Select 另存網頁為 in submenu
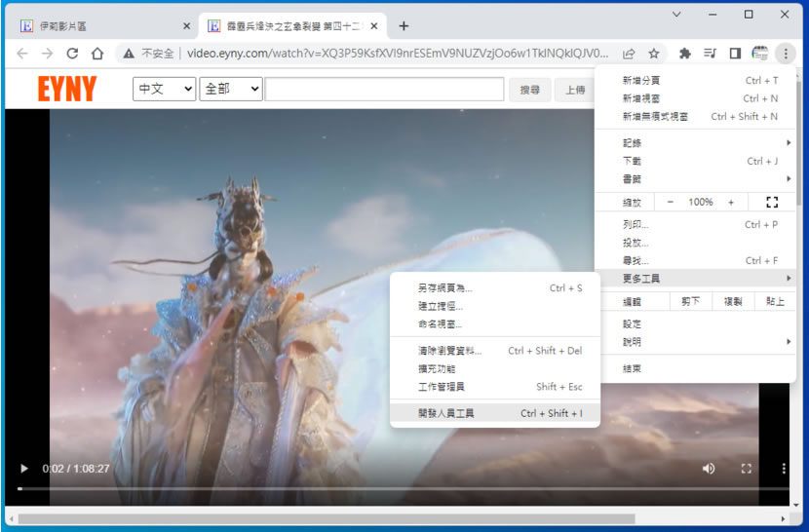Viewport: 809px width, 532px height. pyautogui.click(x=495, y=288)
